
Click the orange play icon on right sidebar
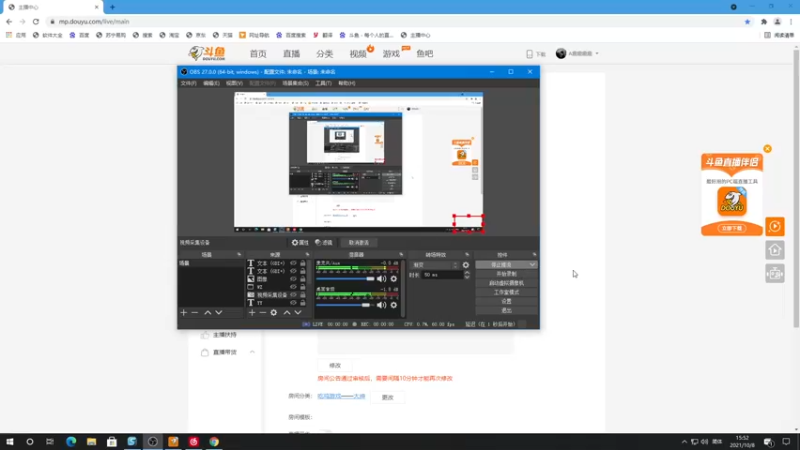[x=774, y=227]
